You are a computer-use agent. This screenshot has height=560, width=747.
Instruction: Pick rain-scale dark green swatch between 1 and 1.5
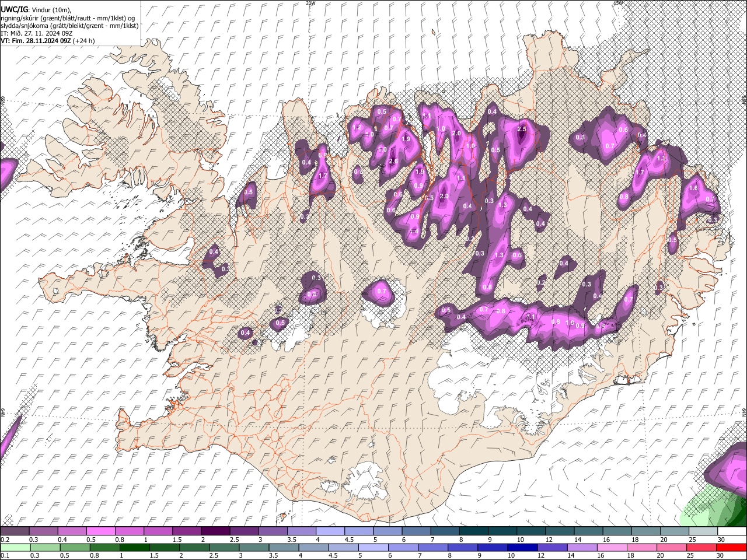click(x=134, y=547)
